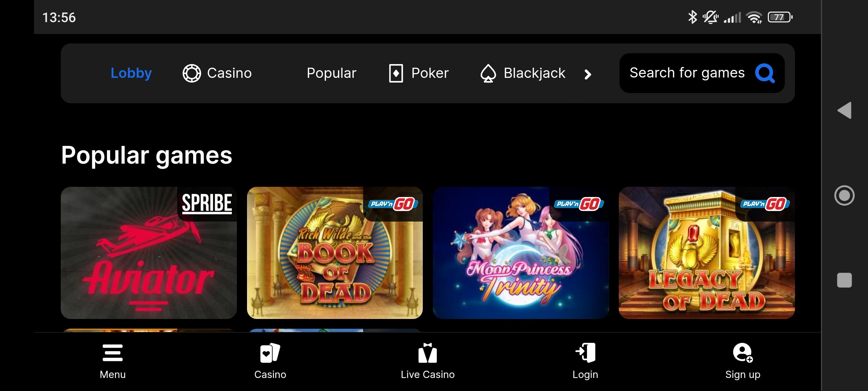Screen dimensions: 868x391
Task: Tap the Login door icon
Action: click(585, 353)
